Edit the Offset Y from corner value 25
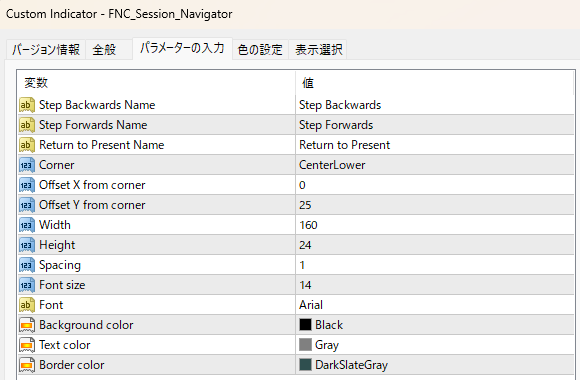This screenshot has width=580, height=380. pyautogui.click(x=435, y=205)
